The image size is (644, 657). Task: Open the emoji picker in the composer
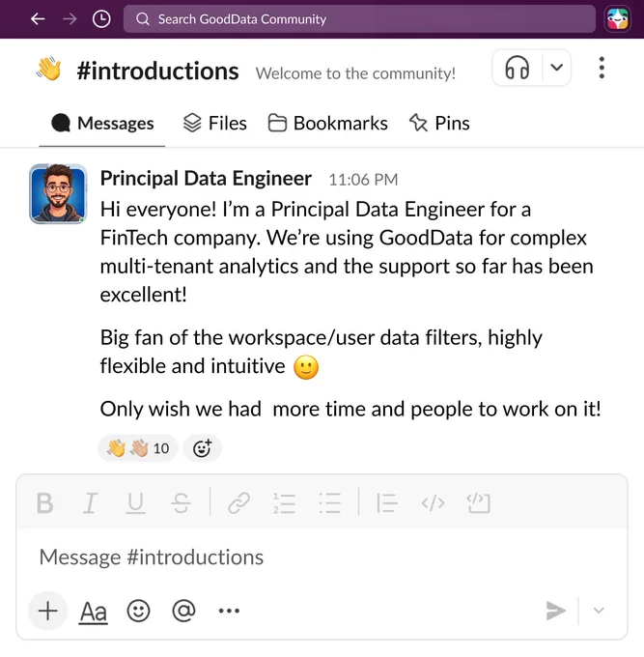click(138, 611)
